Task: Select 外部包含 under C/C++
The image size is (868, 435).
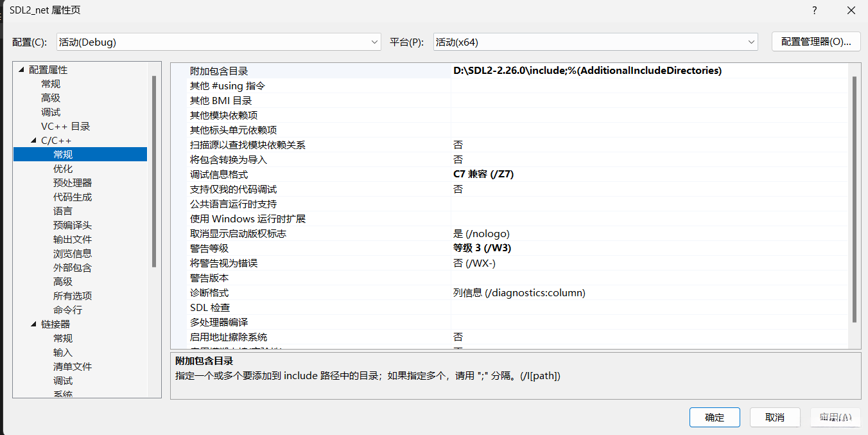Action: 73,268
